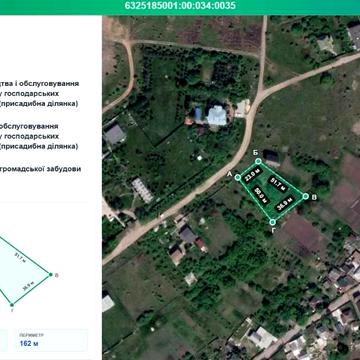
Task: Select vertex В point in left-panel diagram
Action: coord(51,274)
